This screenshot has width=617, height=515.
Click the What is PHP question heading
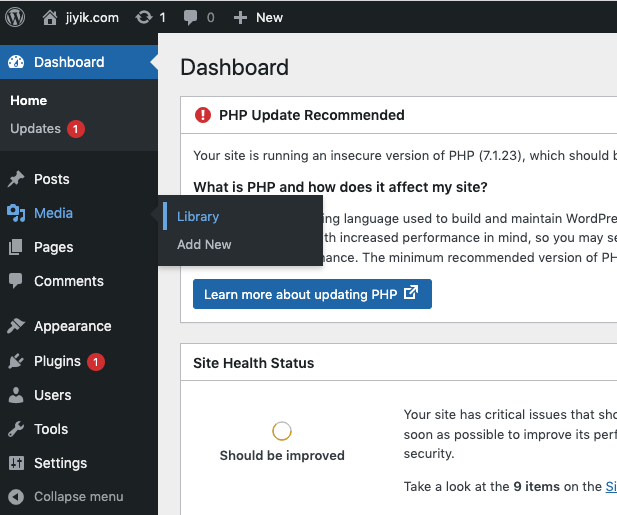[340, 187]
